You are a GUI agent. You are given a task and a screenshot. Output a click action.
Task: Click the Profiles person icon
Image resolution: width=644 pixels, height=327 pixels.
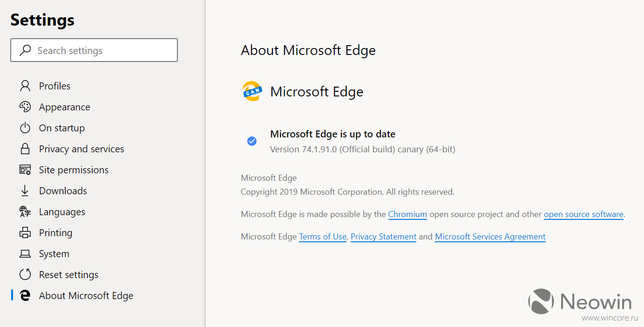click(25, 86)
